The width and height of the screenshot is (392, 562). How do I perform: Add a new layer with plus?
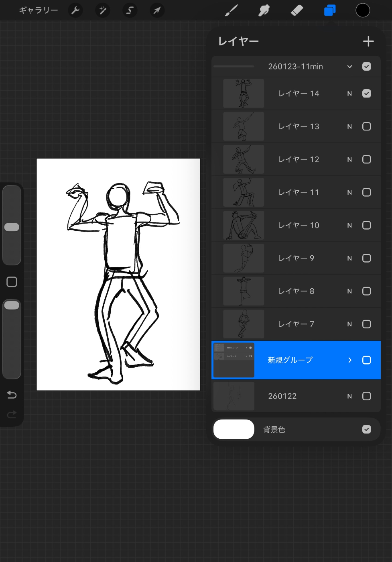click(368, 41)
